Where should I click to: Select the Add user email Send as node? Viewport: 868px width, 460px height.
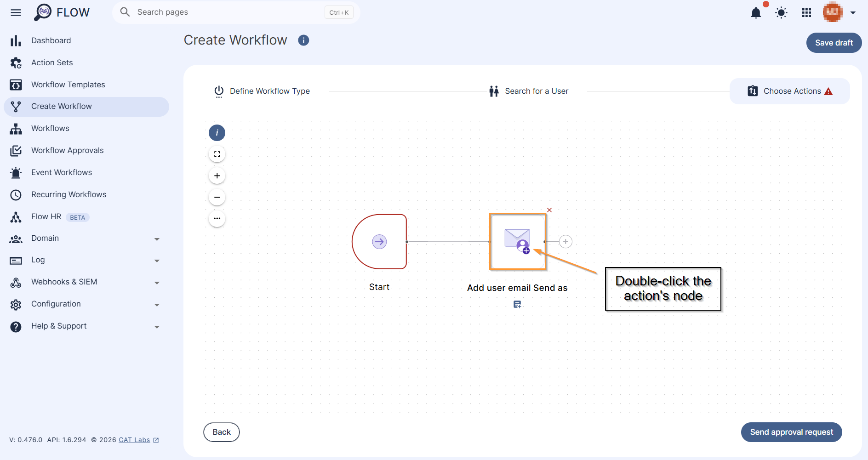coord(517,242)
